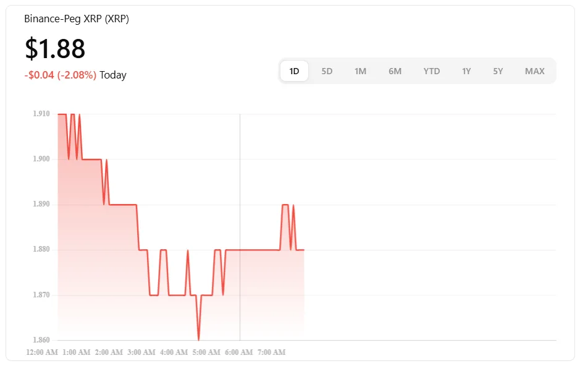Select the 6M time range
The image size is (588, 366).
(x=395, y=70)
